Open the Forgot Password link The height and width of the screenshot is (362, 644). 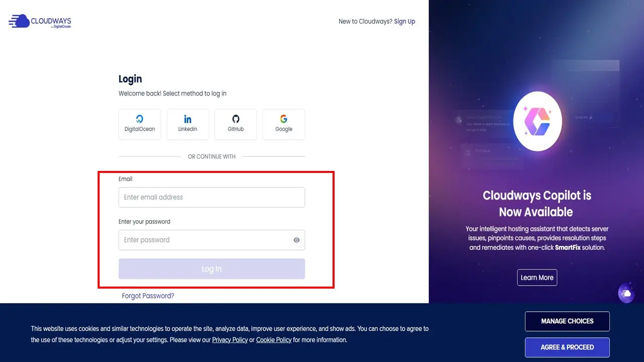(148, 296)
